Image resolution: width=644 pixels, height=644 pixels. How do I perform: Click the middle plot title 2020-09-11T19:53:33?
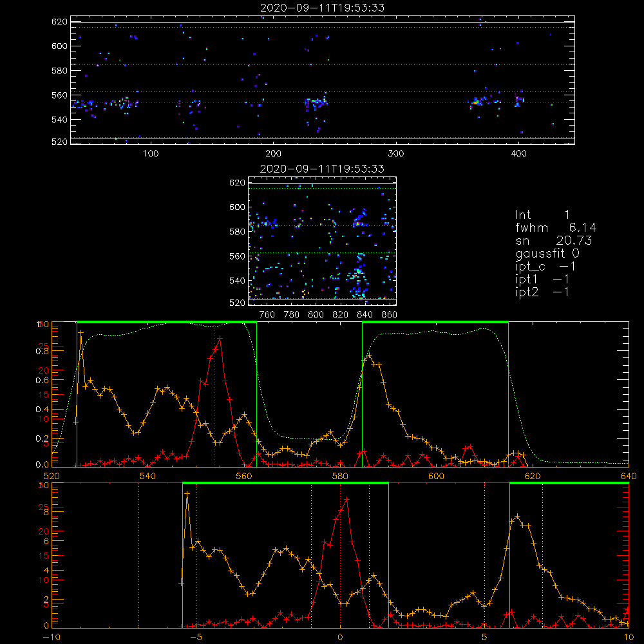coord(322,169)
